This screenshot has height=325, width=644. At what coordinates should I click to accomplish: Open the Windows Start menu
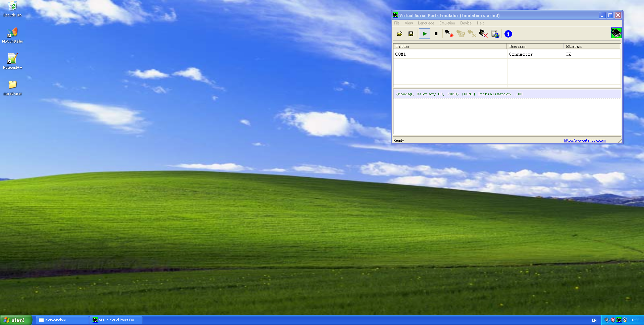click(x=16, y=320)
